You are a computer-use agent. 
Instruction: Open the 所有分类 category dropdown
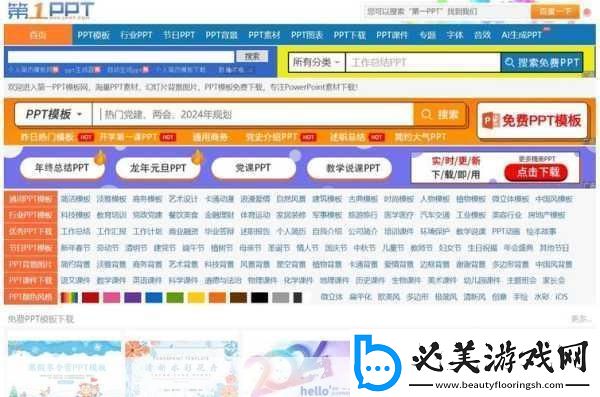pos(316,62)
